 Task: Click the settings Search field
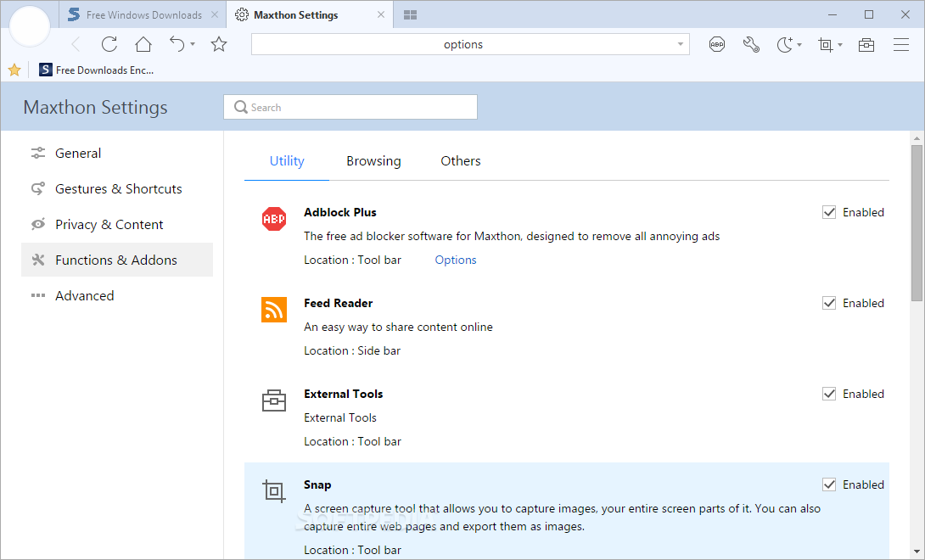[x=350, y=107]
